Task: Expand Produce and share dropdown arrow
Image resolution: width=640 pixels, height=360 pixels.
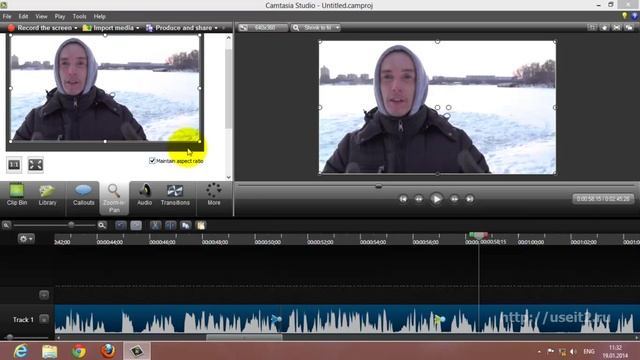Action: tap(216, 28)
